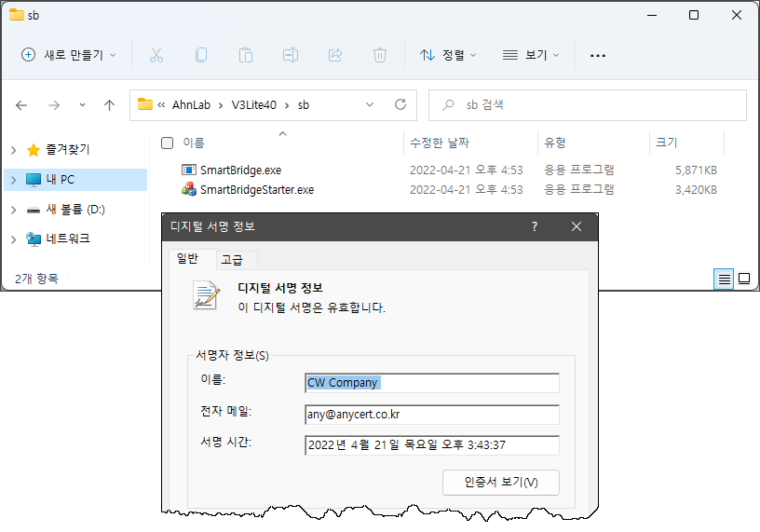Click the V3Lite40 breadcrumb segment

click(x=254, y=104)
